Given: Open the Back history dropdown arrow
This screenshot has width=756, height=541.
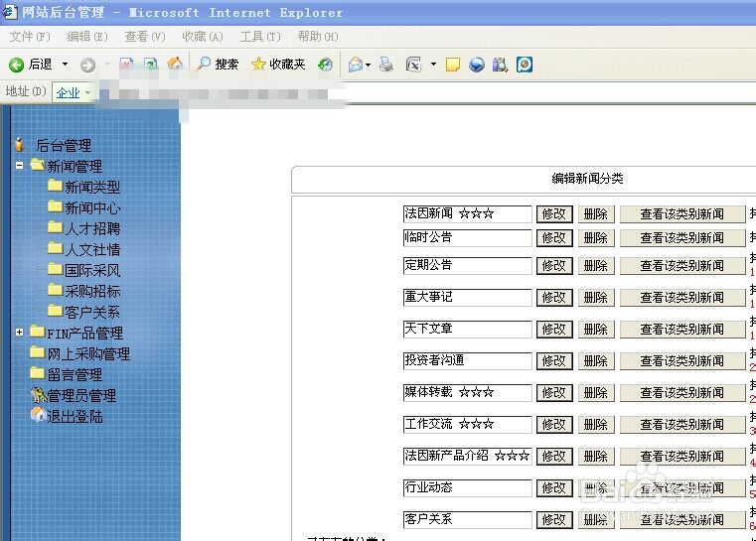Looking at the screenshot, I should [x=65, y=65].
